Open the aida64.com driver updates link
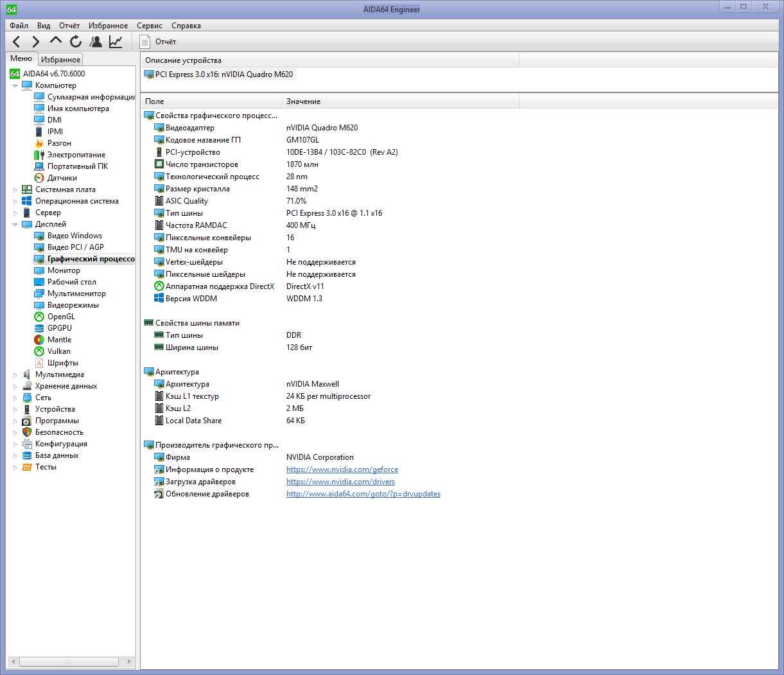 tap(363, 494)
